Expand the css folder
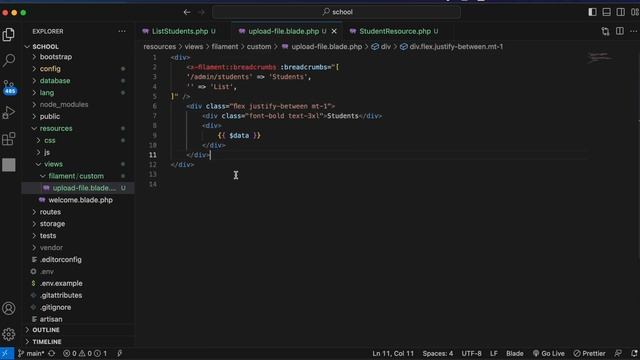Screen dimensions: 640x360 click(78, 140)
